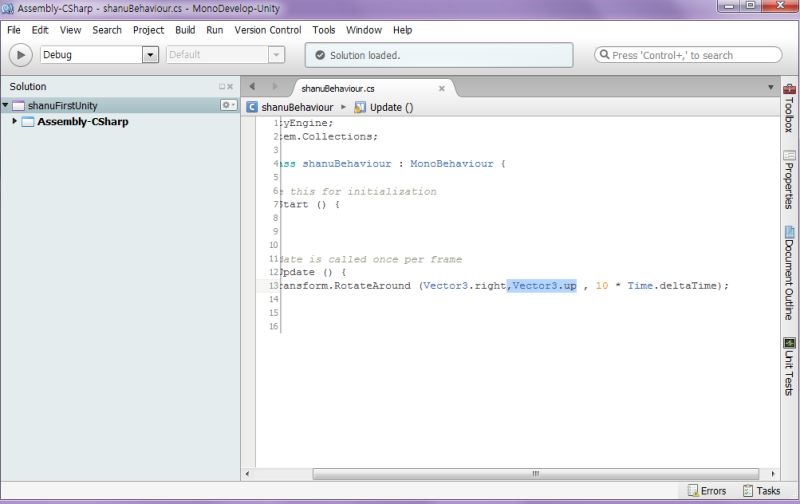Click the Run play button in toolbar
This screenshot has height=504, width=800.
click(20, 55)
